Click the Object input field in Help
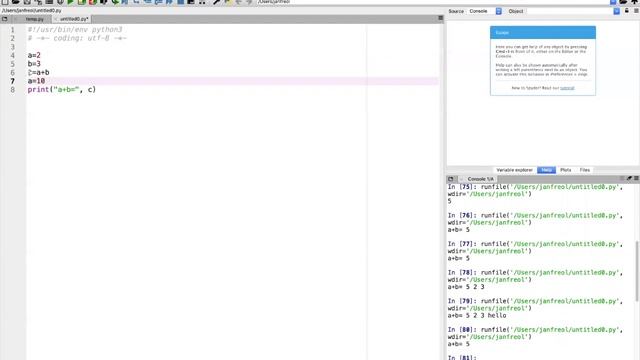 570,11
